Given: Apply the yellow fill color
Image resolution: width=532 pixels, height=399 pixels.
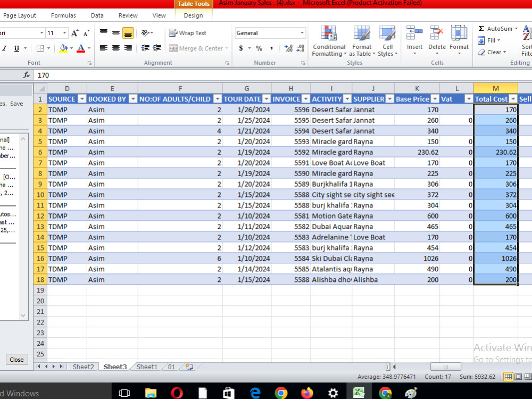Looking at the screenshot, I should pos(63,48).
